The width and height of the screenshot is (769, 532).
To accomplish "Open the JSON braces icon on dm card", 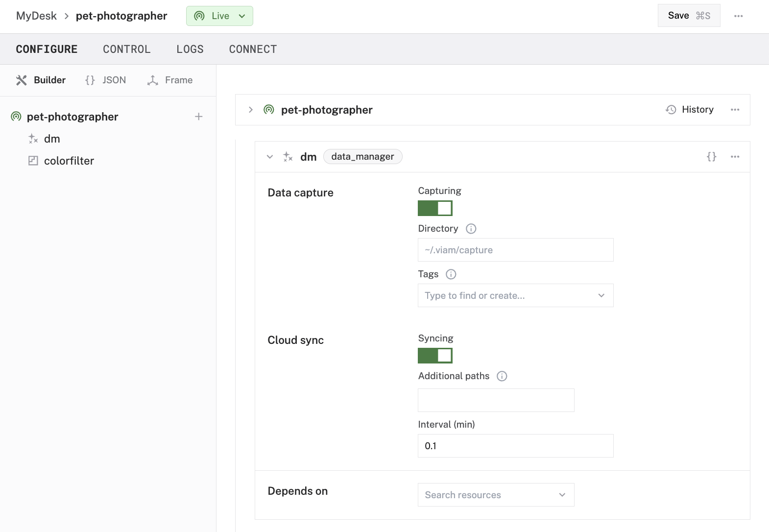I will [x=711, y=157].
